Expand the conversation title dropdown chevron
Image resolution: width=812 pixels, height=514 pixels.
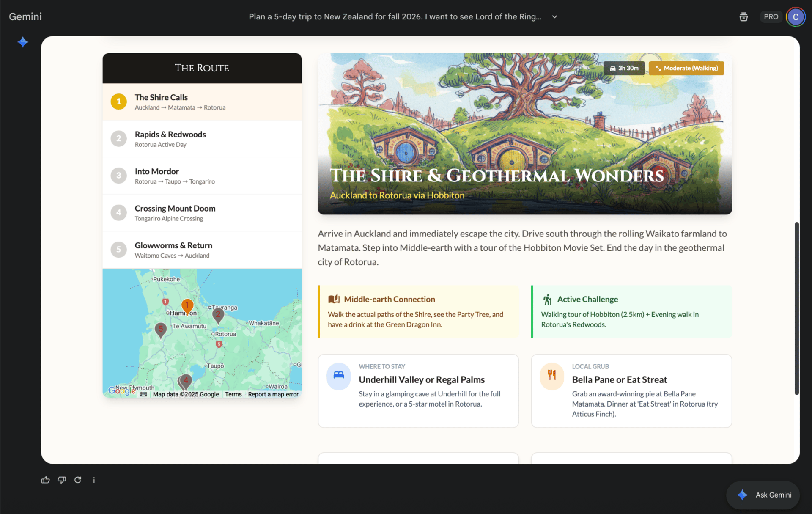(554, 17)
